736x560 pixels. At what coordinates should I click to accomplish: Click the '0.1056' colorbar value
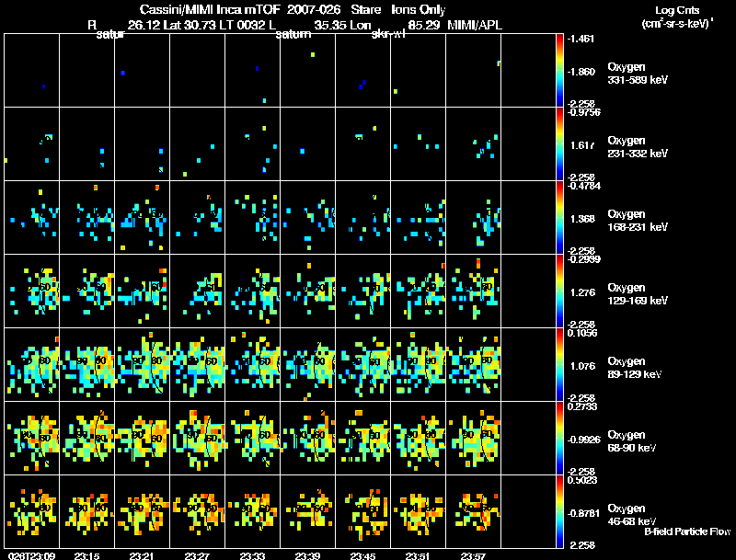(x=582, y=333)
